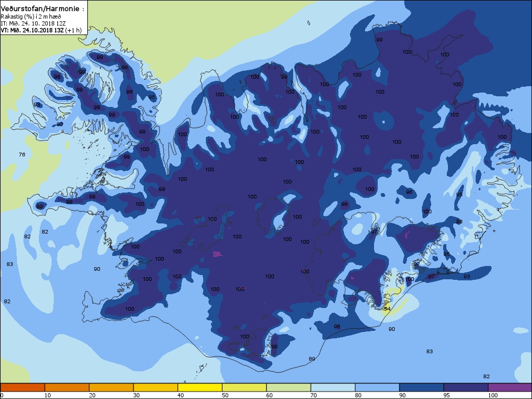Click the 'IT: Mið. 24. 10. 2018 12Z' line
The height and width of the screenshot is (399, 532).
[33, 23]
